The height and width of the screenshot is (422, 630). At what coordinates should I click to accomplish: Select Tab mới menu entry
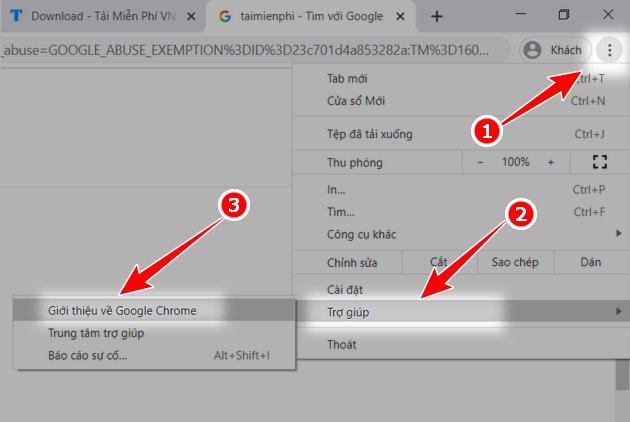pos(461,78)
